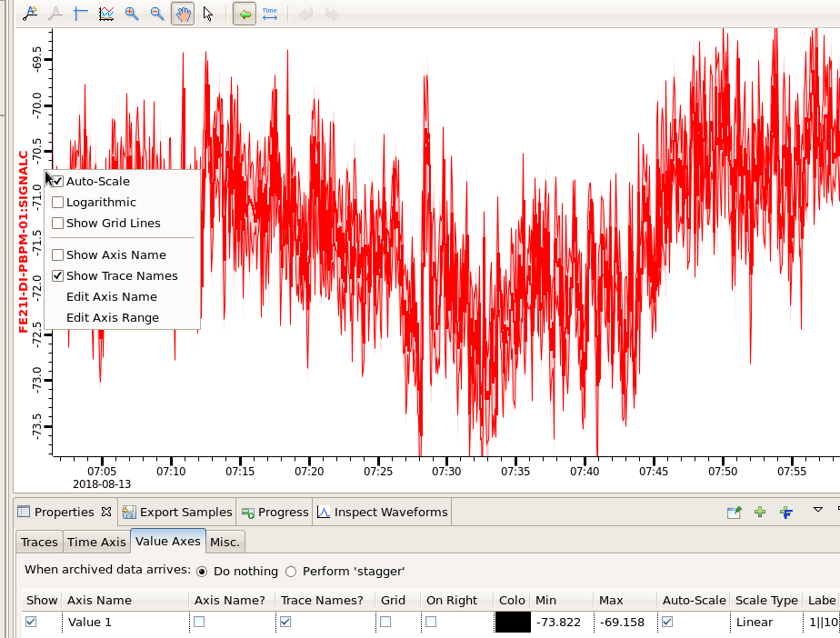Click the Min column header
Image resolution: width=840 pixels, height=638 pixels.
562,600
